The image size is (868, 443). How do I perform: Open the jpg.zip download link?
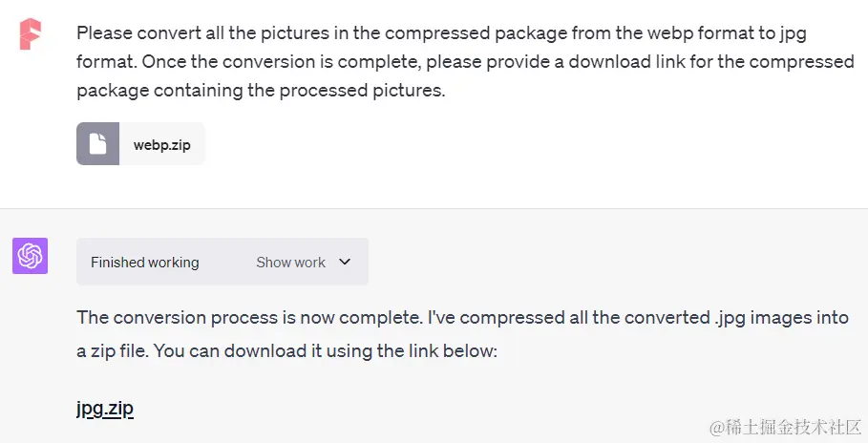(x=105, y=409)
